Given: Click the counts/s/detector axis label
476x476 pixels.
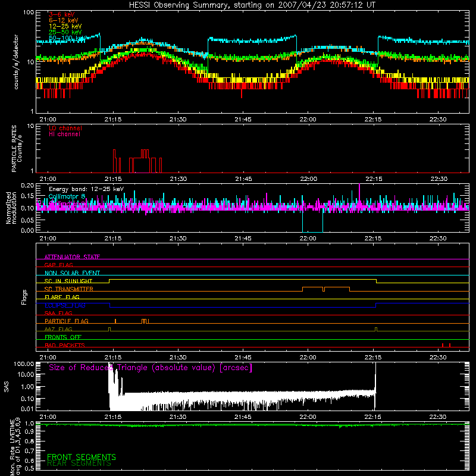Looking at the screenshot, I should point(16,62).
